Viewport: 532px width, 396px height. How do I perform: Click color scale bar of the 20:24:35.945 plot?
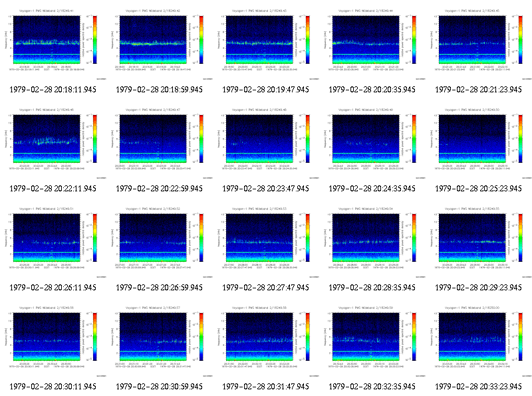pos(414,139)
